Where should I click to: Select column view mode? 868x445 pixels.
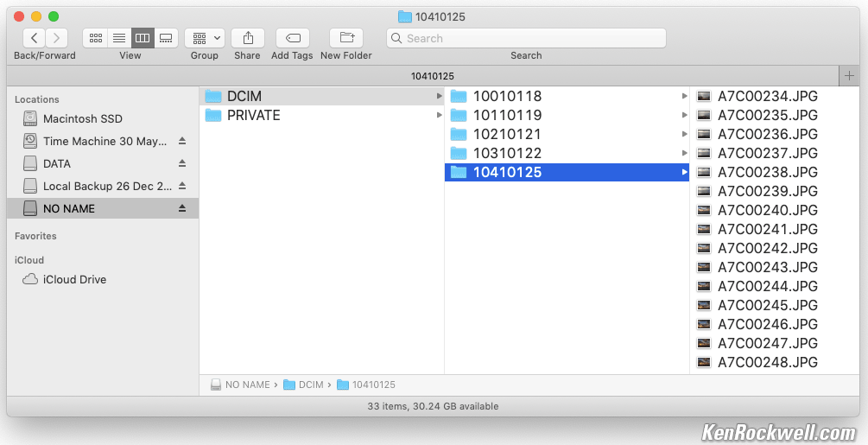[143, 38]
